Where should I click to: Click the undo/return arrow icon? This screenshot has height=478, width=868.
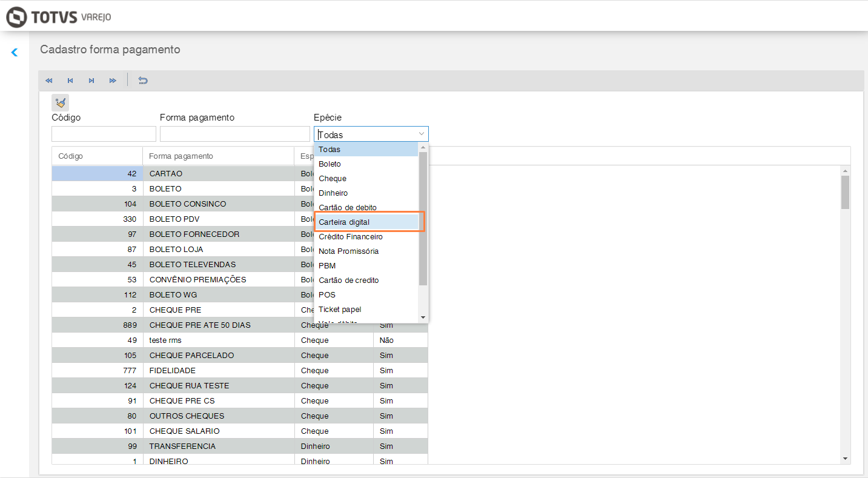point(143,81)
